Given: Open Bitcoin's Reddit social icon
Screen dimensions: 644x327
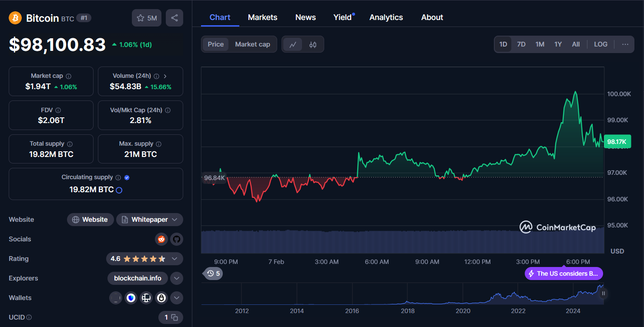Looking at the screenshot, I should [161, 239].
